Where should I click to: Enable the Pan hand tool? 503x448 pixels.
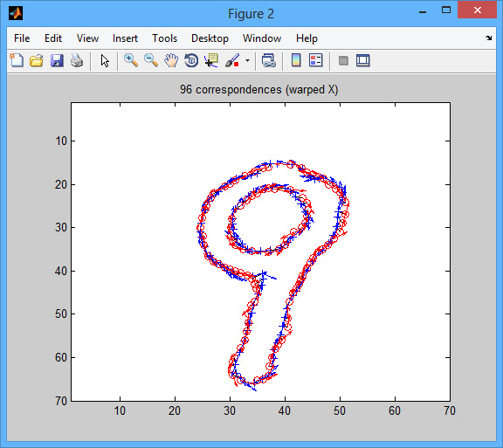coord(171,60)
